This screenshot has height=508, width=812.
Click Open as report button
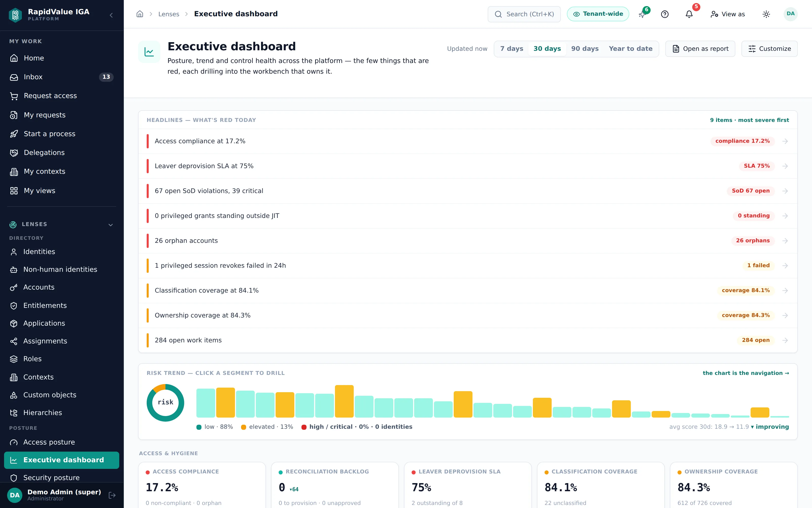coord(700,49)
